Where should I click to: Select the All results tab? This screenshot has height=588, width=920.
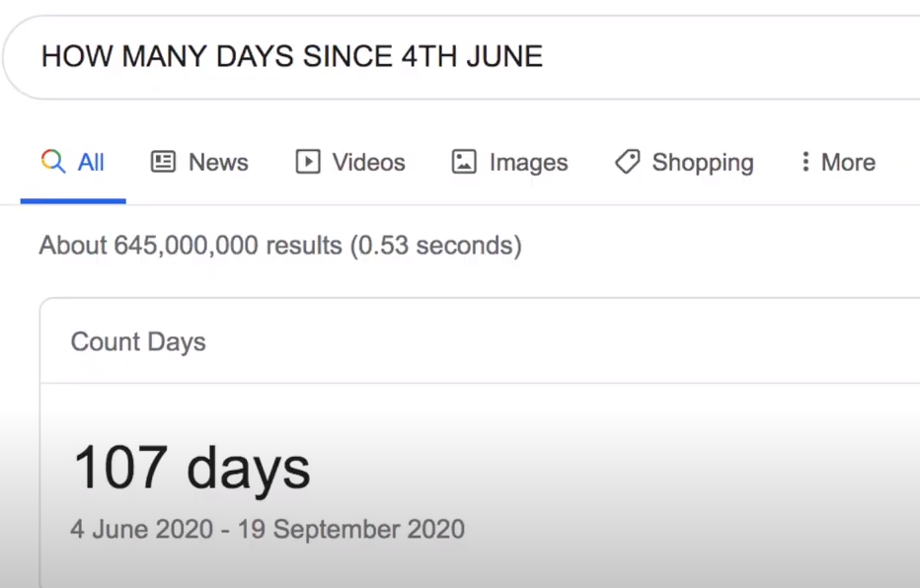click(x=73, y=162)
